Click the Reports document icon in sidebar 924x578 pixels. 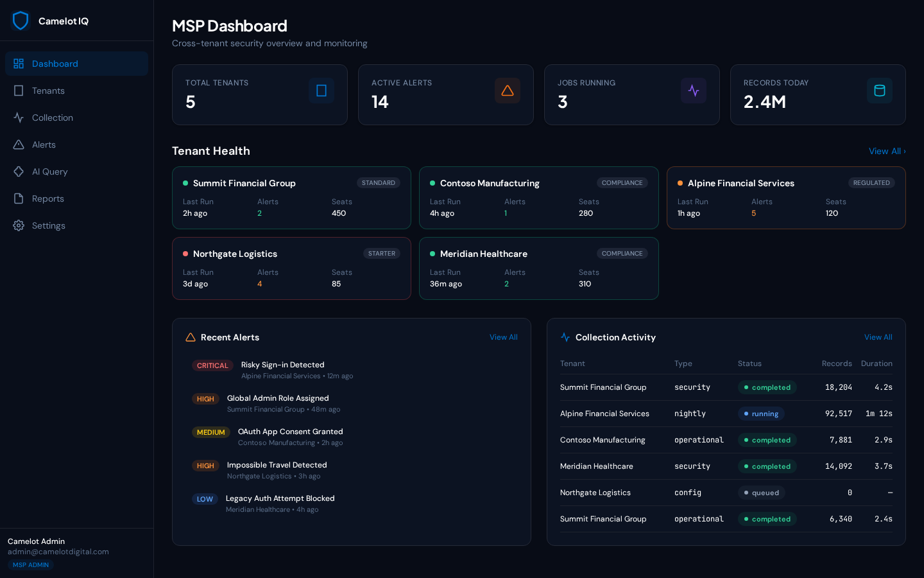tap(19, 198)
